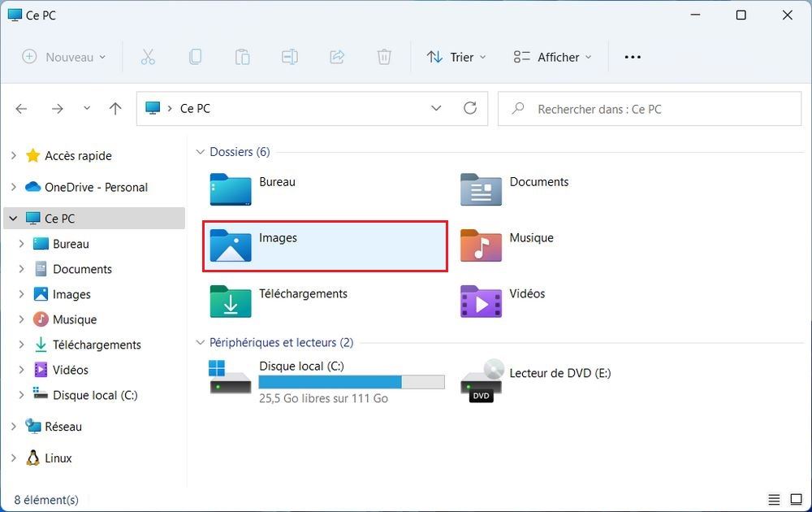Select the Disque local (C:) storage bar
This screenshot has width=812, height=512.
pyautogui.click(x=351, y=382)
